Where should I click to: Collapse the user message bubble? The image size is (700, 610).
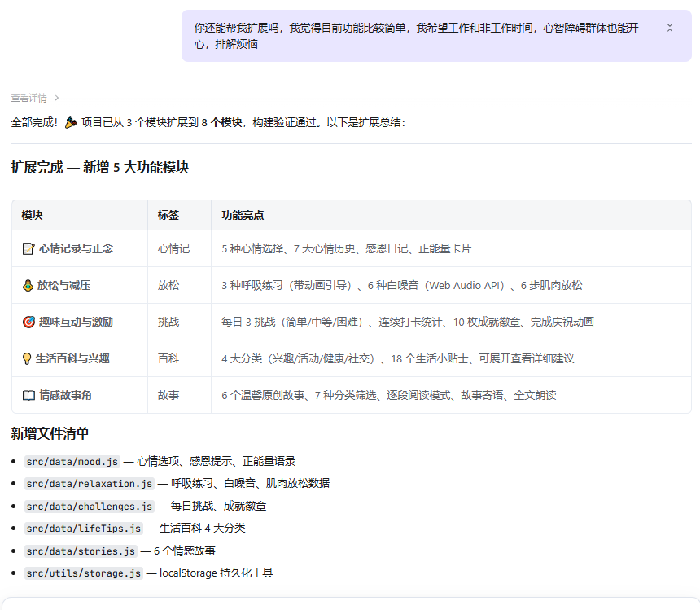[x=670, y=28]
